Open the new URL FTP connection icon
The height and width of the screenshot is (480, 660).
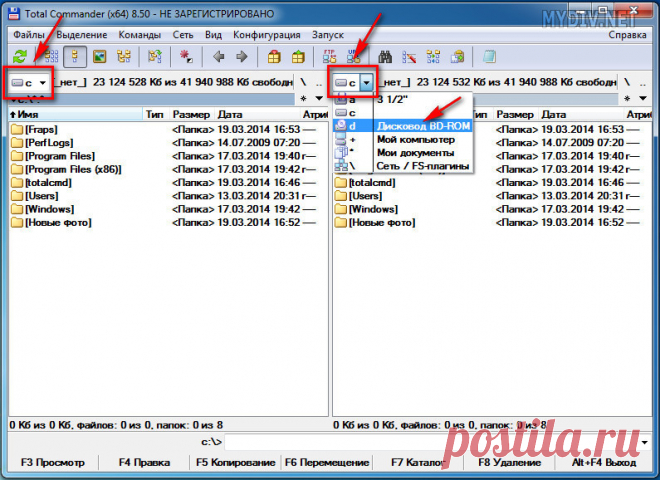click(x=354, y=56)
